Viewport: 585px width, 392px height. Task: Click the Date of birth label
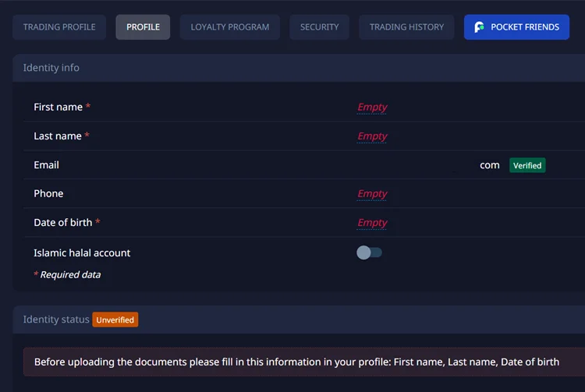pyautogui.click(x=62, y=223)
